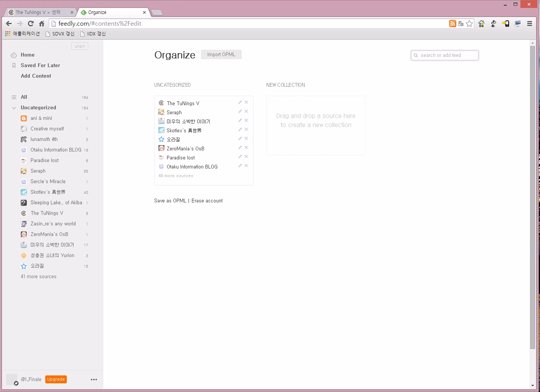Viewport: 540px width, 392px height.
Task: Click the Import OPML button
Action: (221, 54)
